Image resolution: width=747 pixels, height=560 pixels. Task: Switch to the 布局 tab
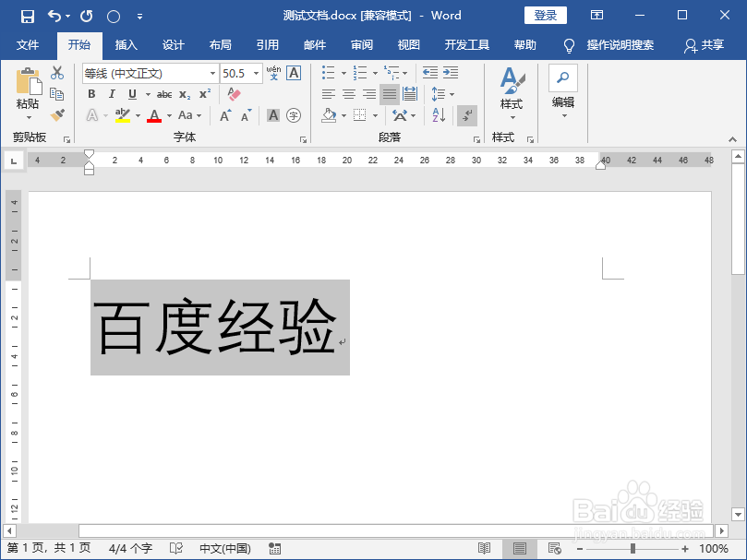(220, 45)
